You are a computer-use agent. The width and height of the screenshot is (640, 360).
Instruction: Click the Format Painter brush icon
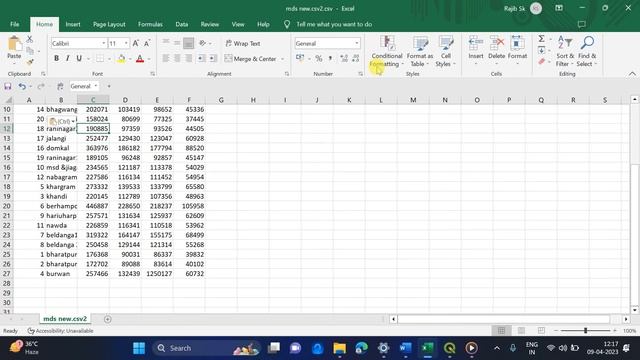pyautogui.click(x=29, y=62)
